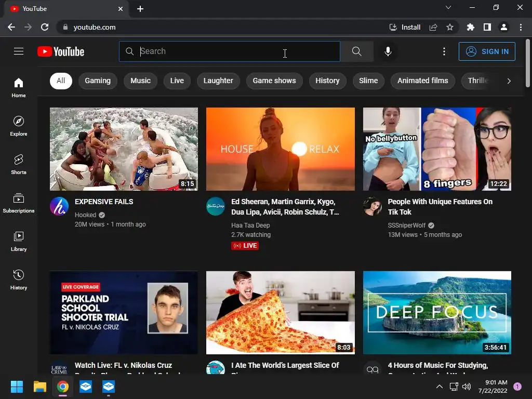Open HOUSE RELAX live thumbnail

coord(280,149)
